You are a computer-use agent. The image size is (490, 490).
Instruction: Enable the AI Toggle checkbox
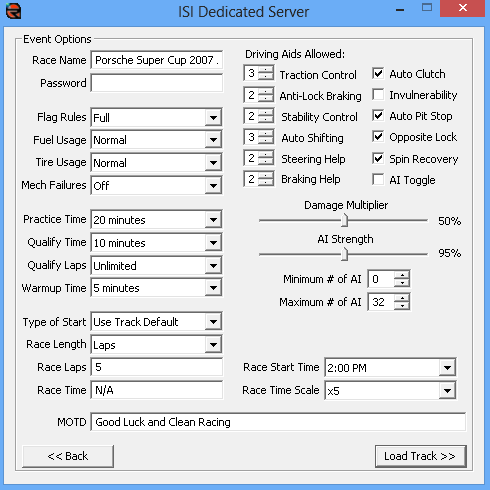pyautogui.click(x=378, y=180)
